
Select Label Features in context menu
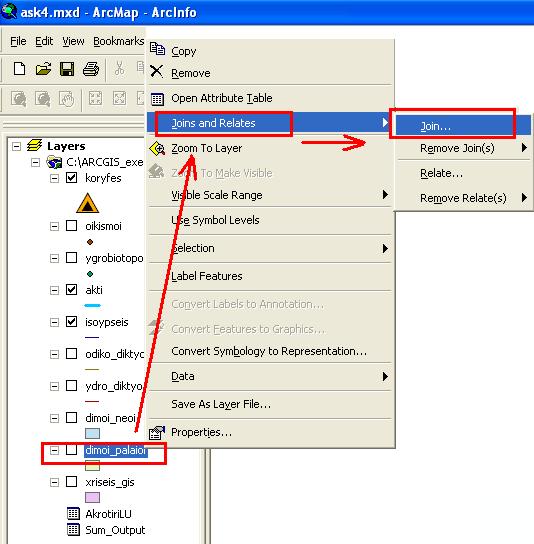click(x=270, y=276)
